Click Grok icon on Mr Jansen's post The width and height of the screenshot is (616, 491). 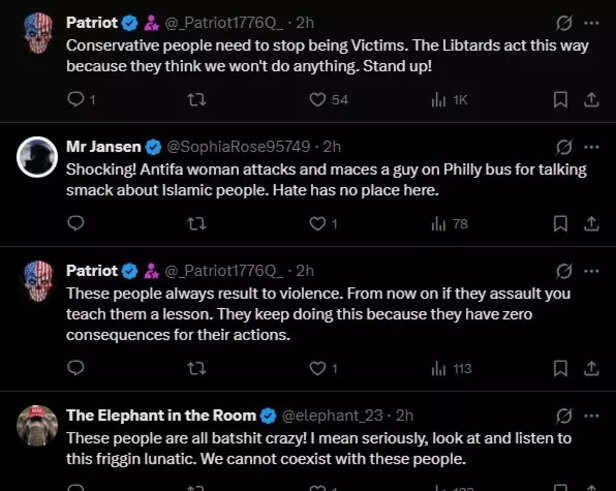[564, 147]
